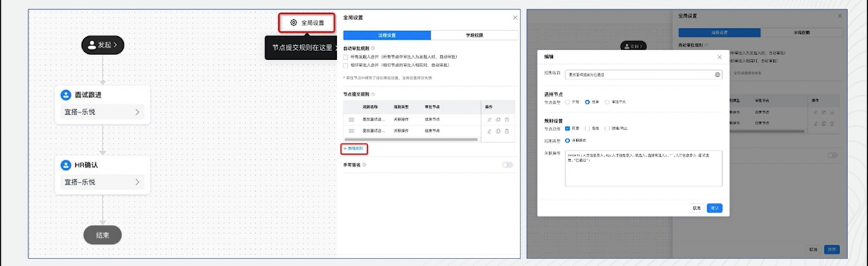Copy the second submission rule
The width and height of the screenshot is (868, 266).
(x=498, y=131)
